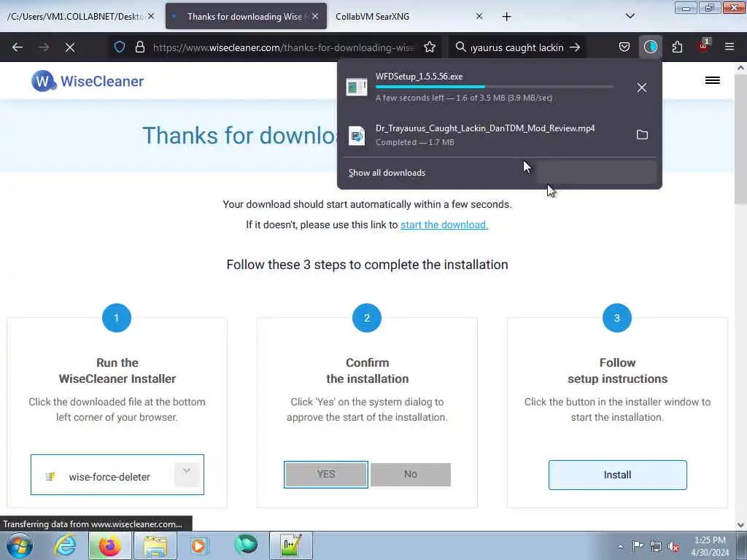Screen dimensions: 747x560
Task: Click Action Center flag icon
Action: click(638, 545)
